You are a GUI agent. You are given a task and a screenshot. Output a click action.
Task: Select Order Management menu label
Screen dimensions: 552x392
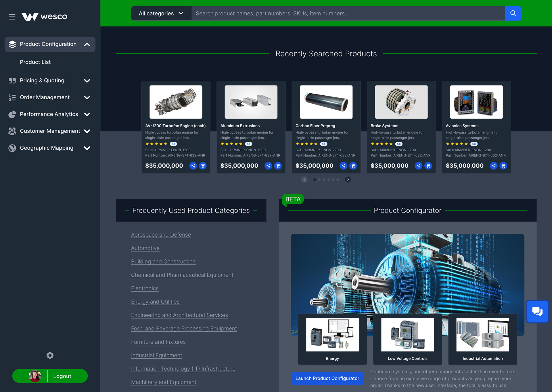[x=45, y=97]
